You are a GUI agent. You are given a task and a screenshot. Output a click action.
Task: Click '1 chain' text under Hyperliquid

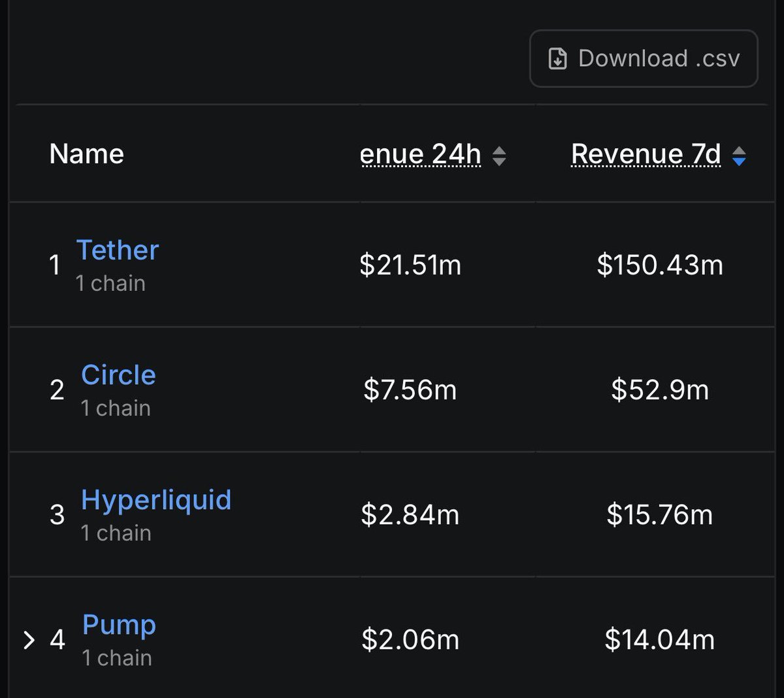(116, 533)
